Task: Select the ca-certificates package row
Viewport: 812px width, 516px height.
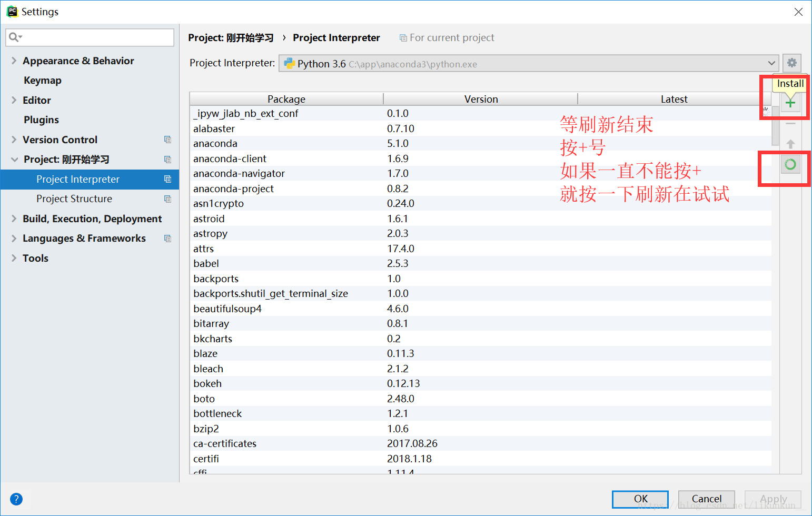Action: (480, 443)
